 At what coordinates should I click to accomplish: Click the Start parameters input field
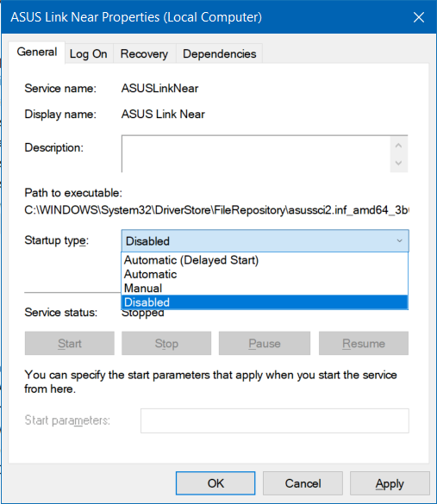point(275,420)
